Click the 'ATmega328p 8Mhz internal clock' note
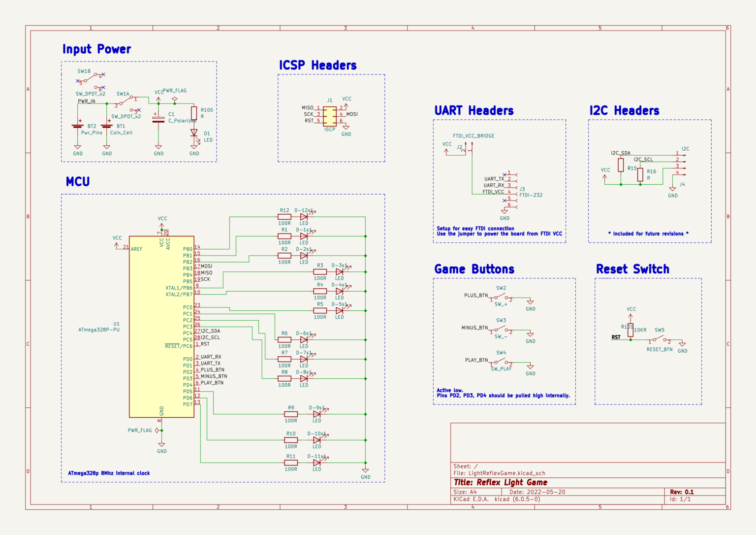This screenshot has height=535, width=756. coord(109,473)
